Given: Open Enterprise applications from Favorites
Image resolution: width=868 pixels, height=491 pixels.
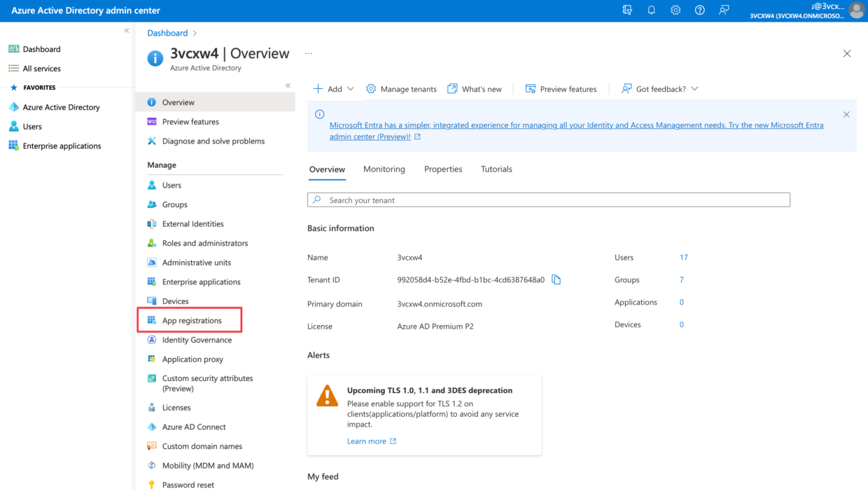Looking at the screenshot, I should pos(62,145).
